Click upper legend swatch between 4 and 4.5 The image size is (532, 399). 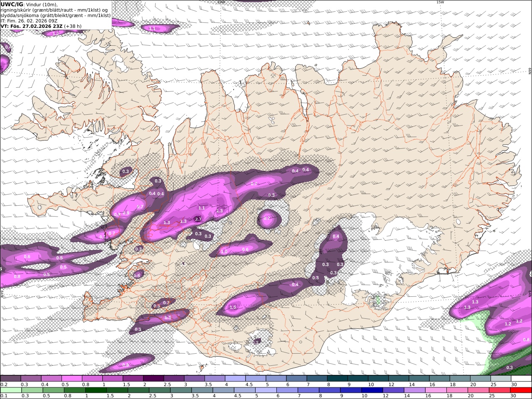[x=235, y=379]
